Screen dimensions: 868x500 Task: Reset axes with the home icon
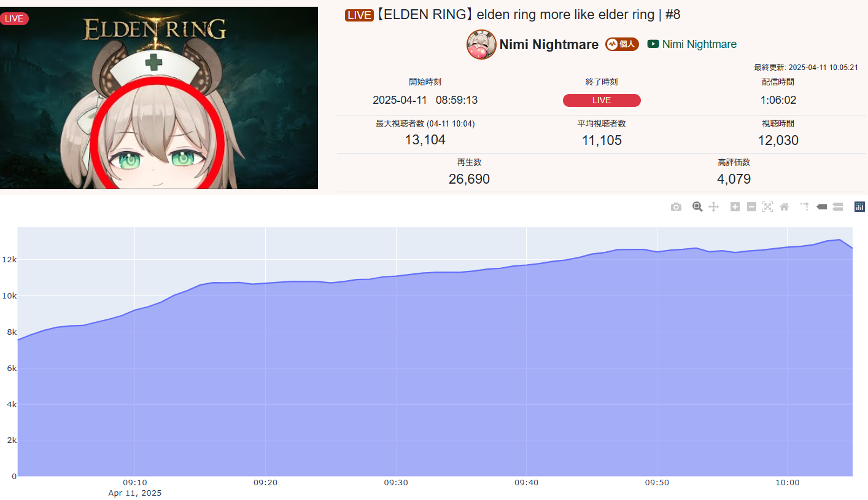tap(784, 207)
